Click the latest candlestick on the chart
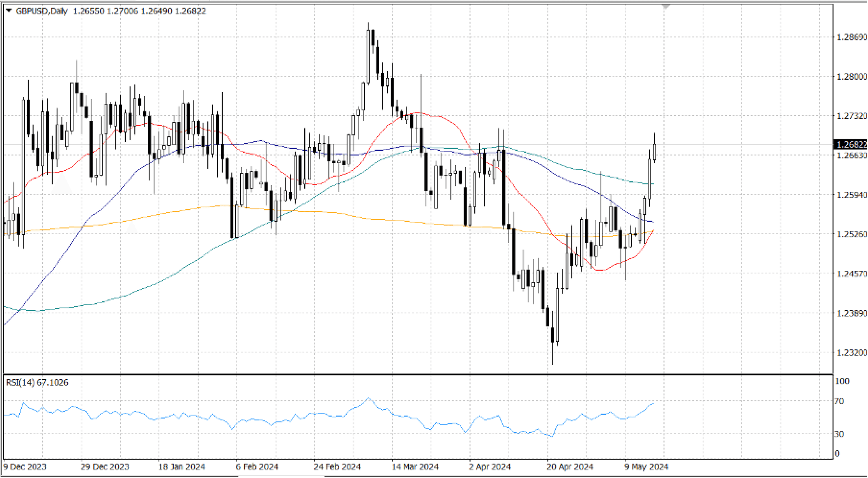 coord(654,152)
